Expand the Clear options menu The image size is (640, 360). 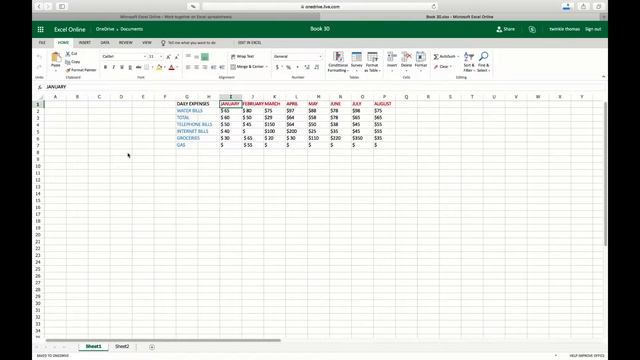pyautogui.click(x=451, y=67)
